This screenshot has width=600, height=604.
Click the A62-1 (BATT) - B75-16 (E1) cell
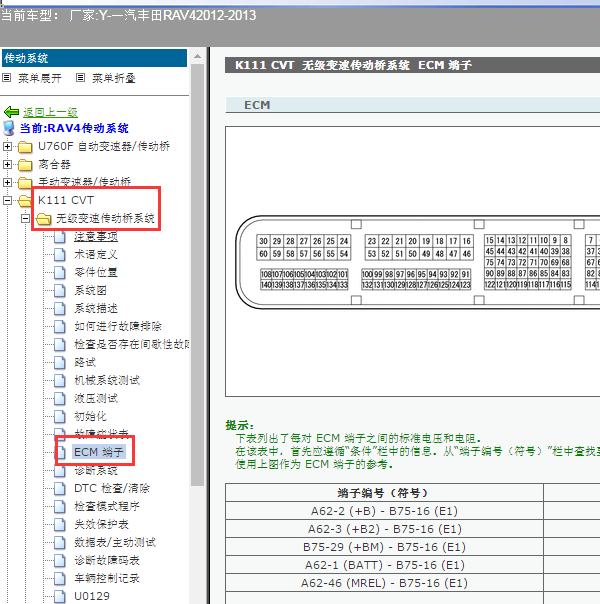click(x=384, y=565)
